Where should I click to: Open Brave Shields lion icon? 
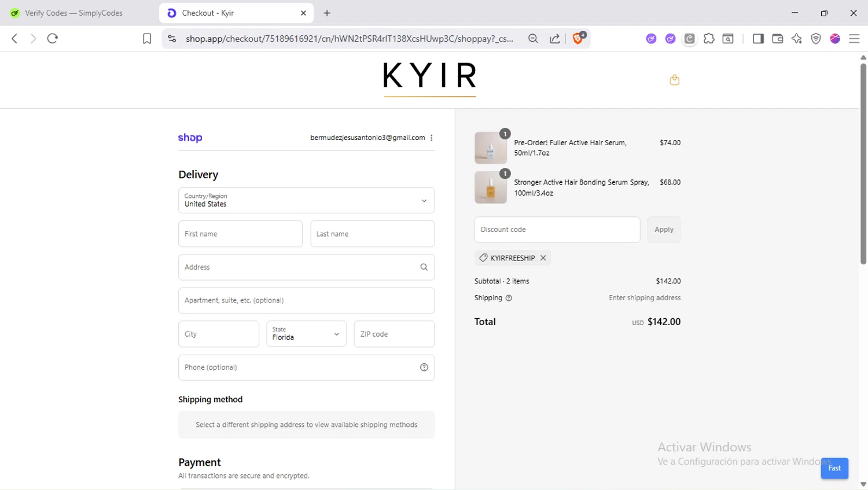pyautogui.click(x=578, y=38)
